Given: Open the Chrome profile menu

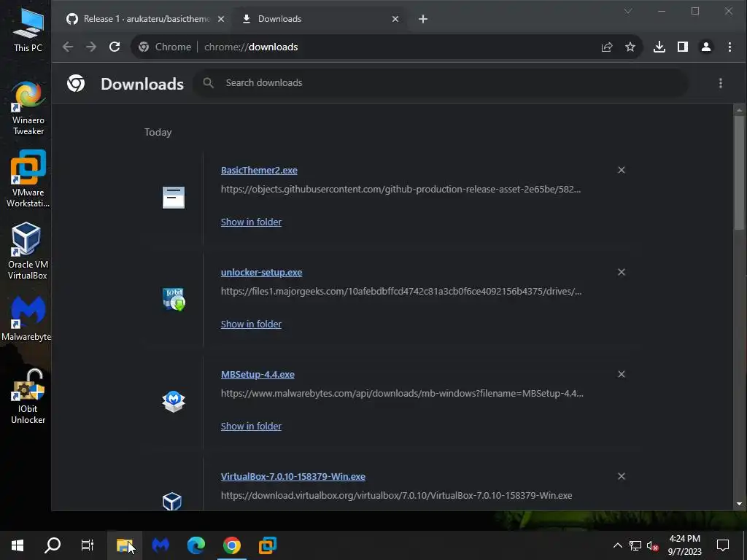Looking at the screenshot, I should click(706, 47).
